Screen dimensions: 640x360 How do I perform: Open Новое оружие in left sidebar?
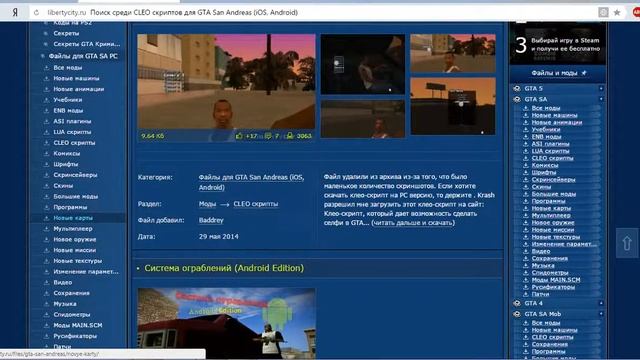pyautogui.click(x=75, y=239)
